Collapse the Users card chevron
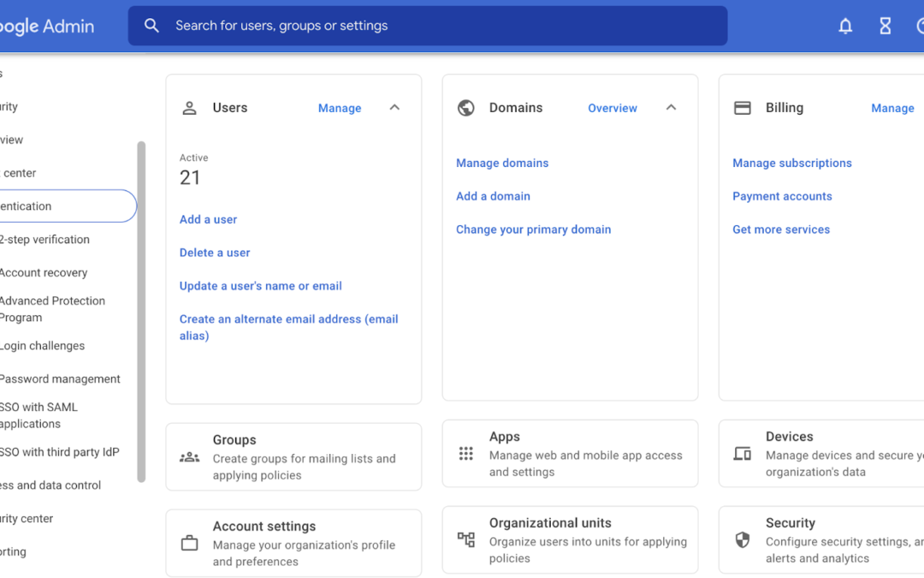Viewport: 924px width, 578px height. tap(394, 107)
